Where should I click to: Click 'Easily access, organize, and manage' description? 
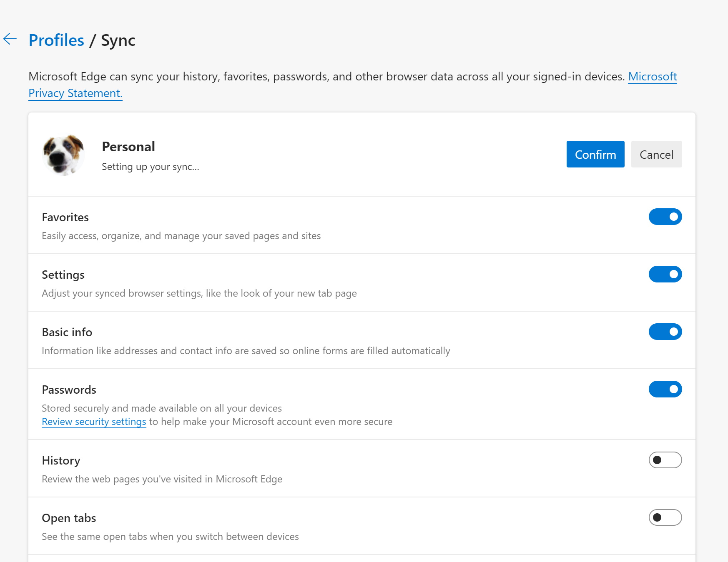(181, 236)
